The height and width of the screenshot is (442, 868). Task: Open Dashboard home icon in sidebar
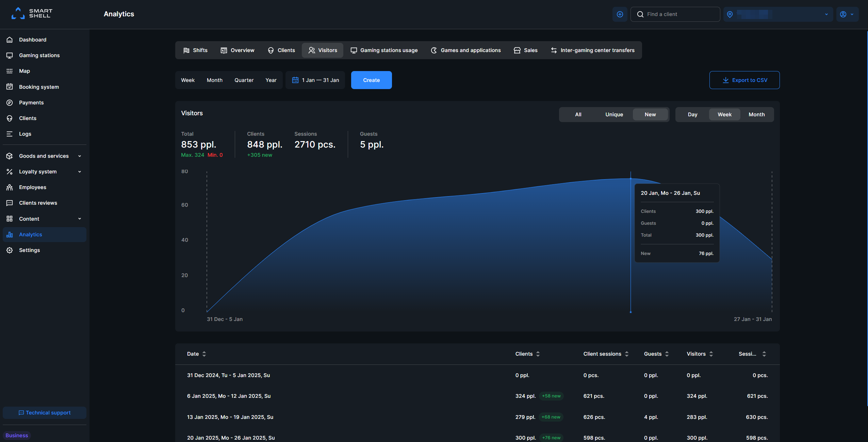(x=10, y=40)
